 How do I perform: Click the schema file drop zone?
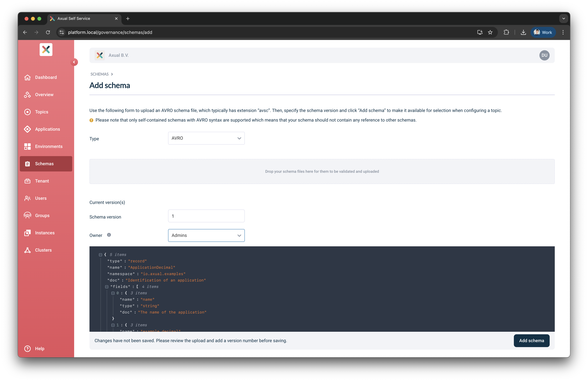(322, 171)
